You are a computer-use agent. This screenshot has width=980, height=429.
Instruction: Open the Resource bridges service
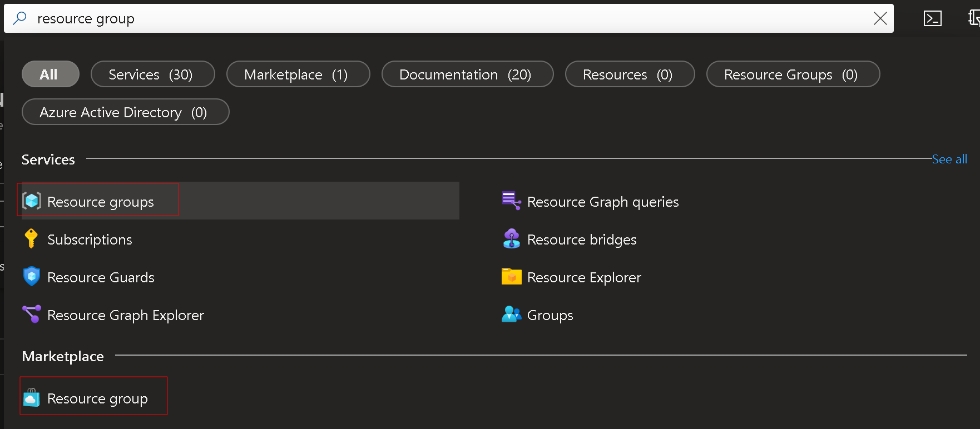pos(582,239)
